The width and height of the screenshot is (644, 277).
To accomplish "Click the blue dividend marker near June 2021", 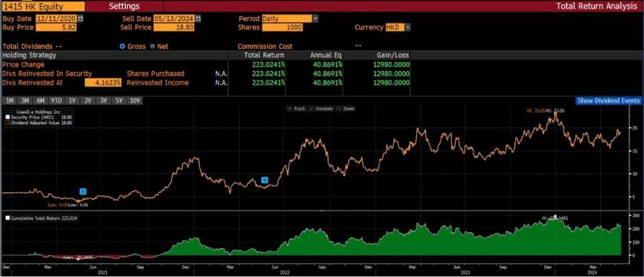I will (x=83, y=191).
